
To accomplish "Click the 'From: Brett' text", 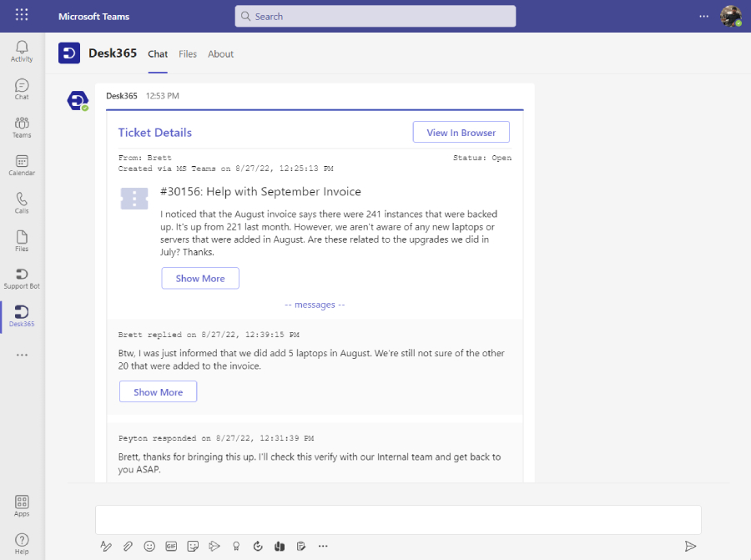I will coord(144,158).
